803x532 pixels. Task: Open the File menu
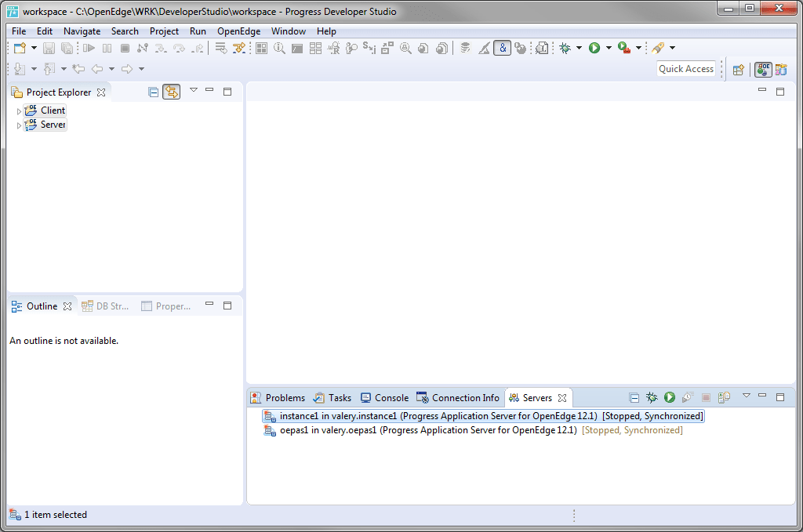click(x=19, y=31)
